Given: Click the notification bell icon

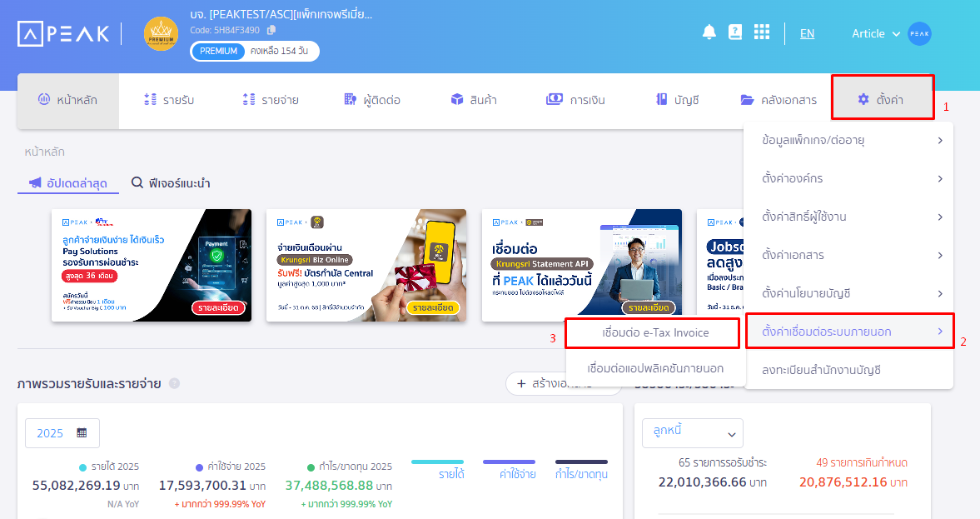Looking at the screenshot, I should (709, 32).
